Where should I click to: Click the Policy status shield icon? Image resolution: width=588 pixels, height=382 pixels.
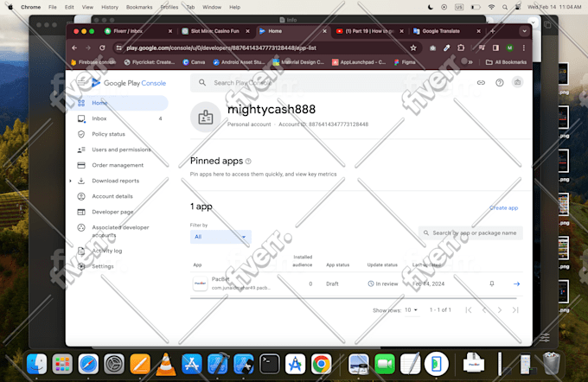pyautogui.click(x=81, y=134)
